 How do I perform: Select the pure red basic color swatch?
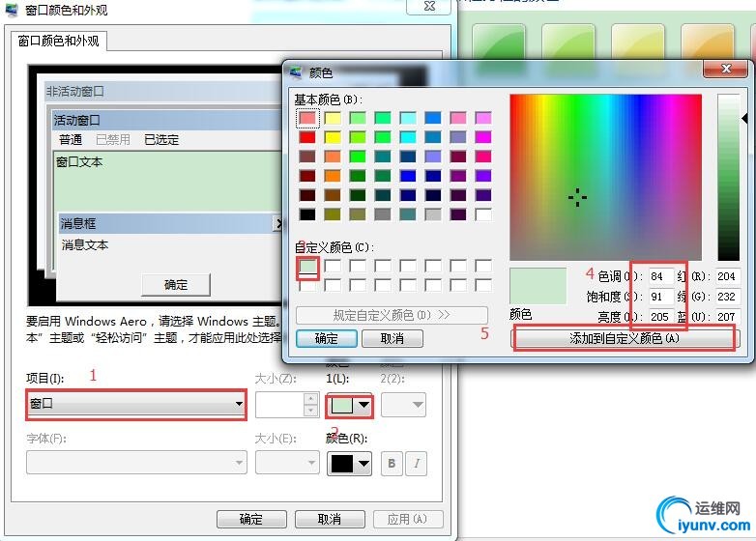pos(307,137)
